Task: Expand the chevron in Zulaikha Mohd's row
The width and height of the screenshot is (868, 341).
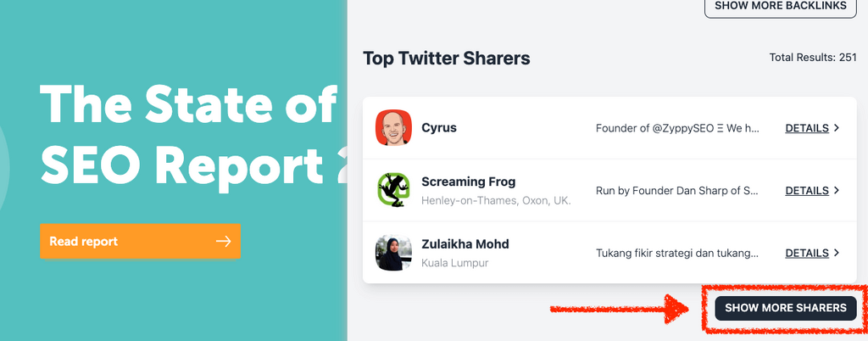Action: tap(837, 253)
